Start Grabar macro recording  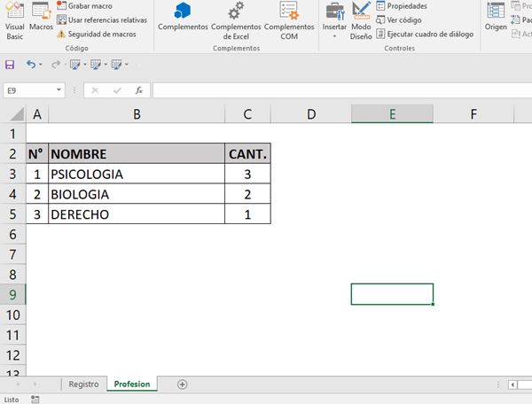(84, 6)
